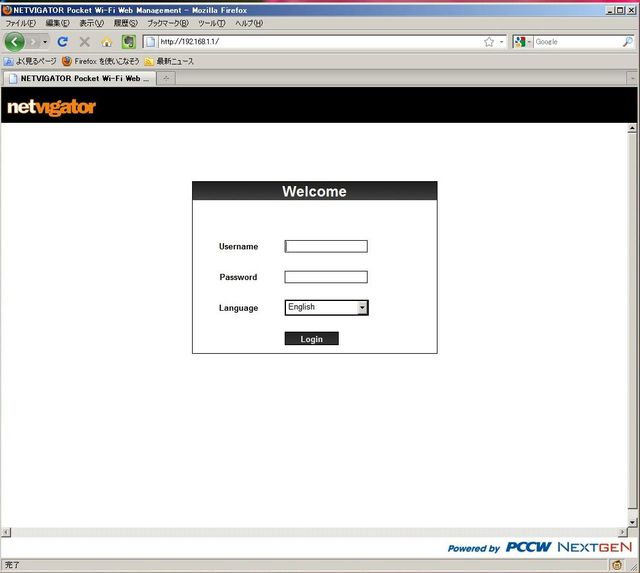Click the Username input field
640x573 pixels.
326,247
